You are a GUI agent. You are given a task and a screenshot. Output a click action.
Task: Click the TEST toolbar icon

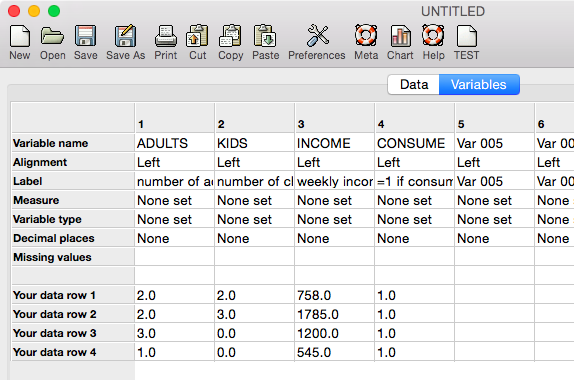467,36
